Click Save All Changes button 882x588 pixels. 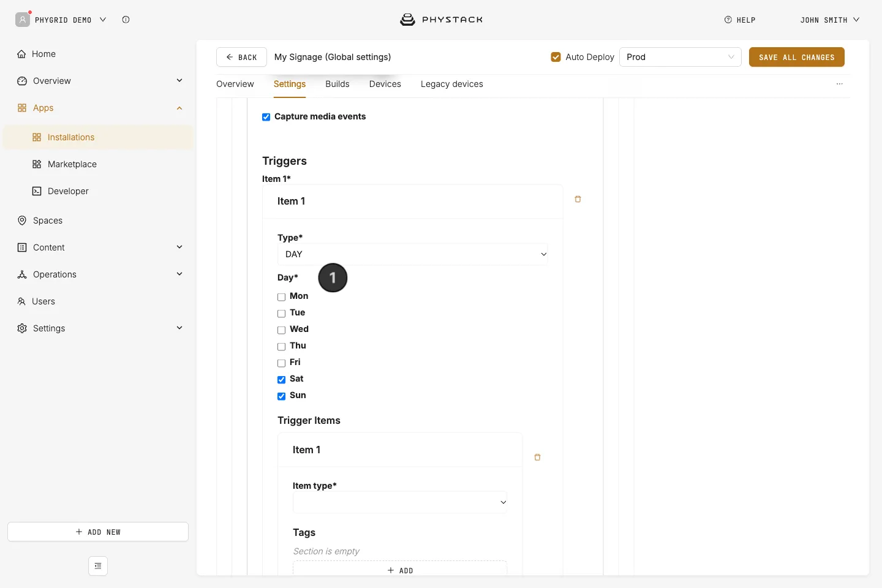click(797, 57)
